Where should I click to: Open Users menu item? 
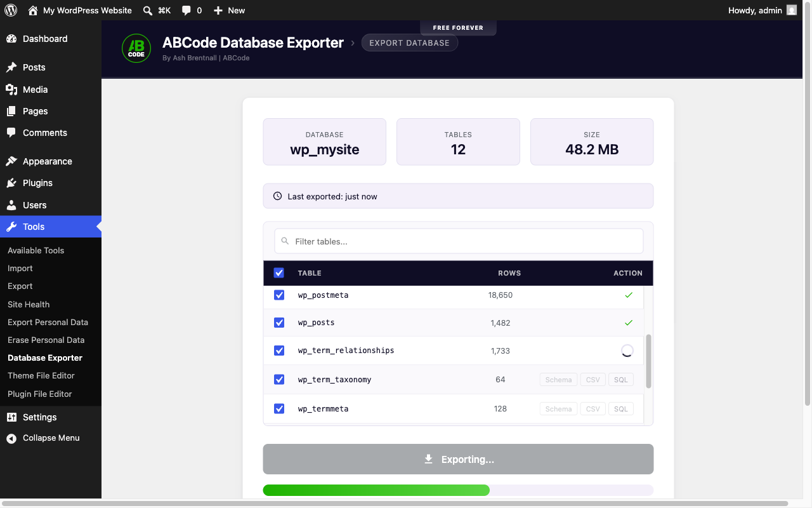point(51,205)
